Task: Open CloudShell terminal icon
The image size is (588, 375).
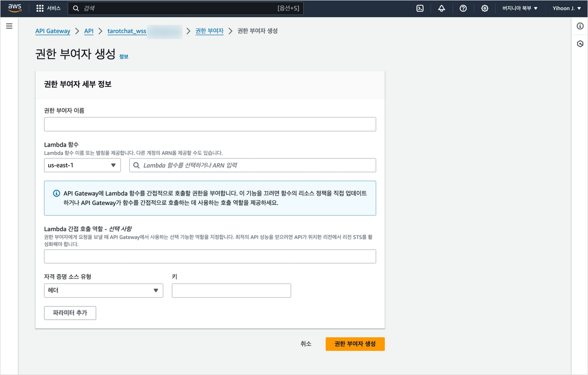Action: click(420, 8)
